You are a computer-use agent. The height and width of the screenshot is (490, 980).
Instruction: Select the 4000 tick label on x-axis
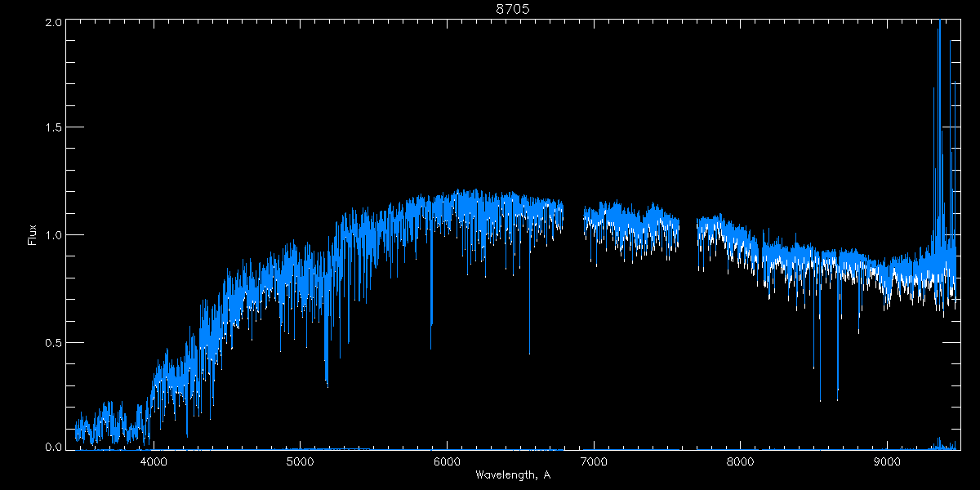(154, 461)
